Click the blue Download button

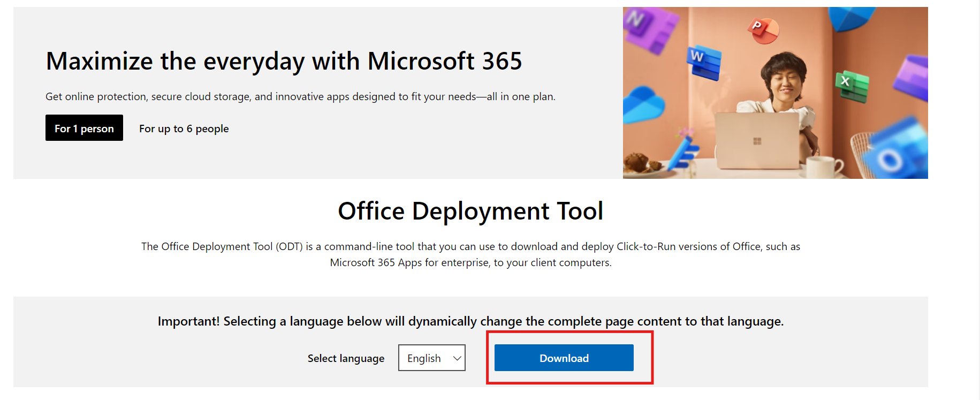click(564, 358)
